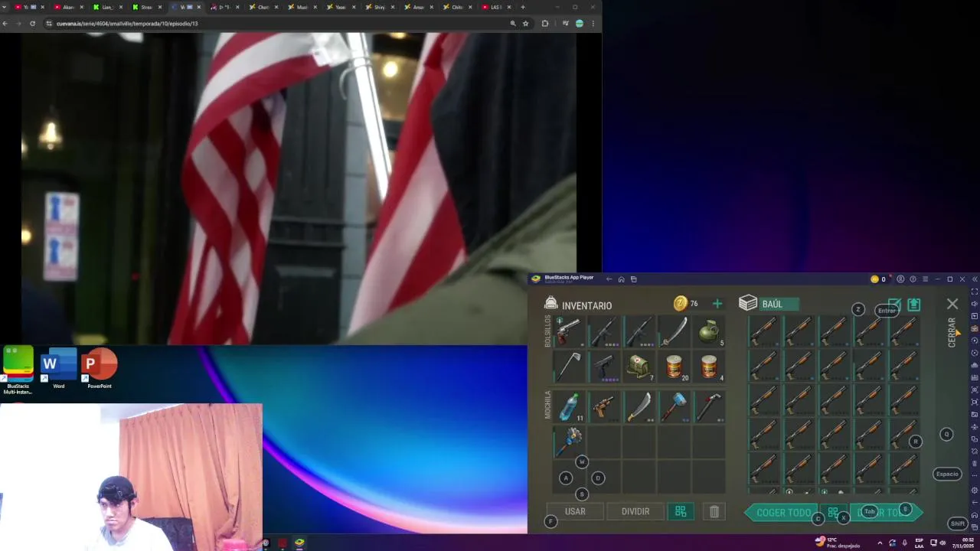Select the canned food stack of 4
This screenshot has width=980, height=551.
(709, 367)
